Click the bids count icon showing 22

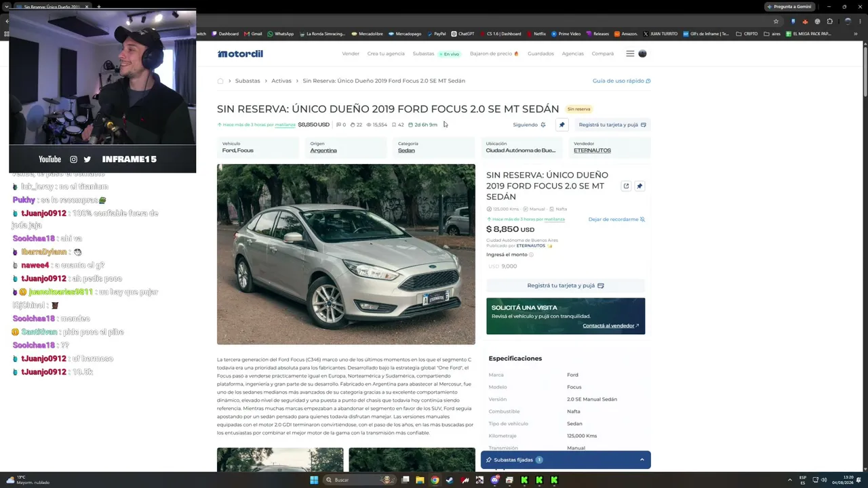pos(353,125)
